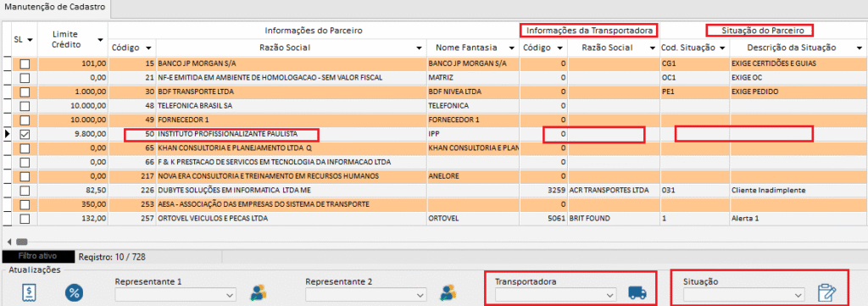Click the Filtro ativo status indicator
Screen dimensions: 868x306
[37, 257]
